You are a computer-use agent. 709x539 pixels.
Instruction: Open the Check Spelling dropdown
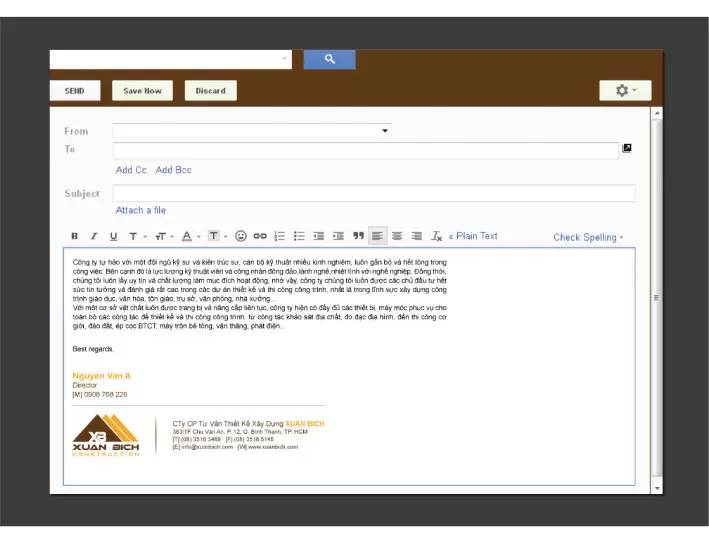click(x=588, y=238)
